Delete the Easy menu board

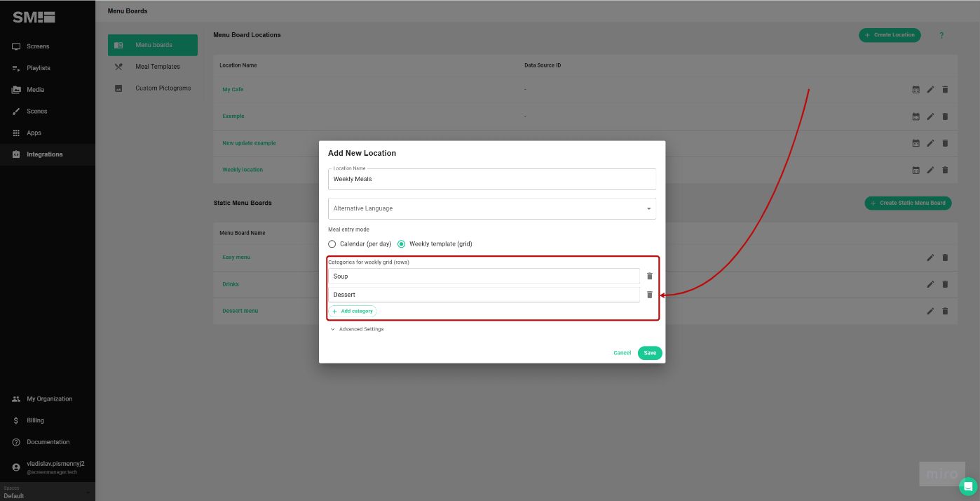click(x=945, y=258)
